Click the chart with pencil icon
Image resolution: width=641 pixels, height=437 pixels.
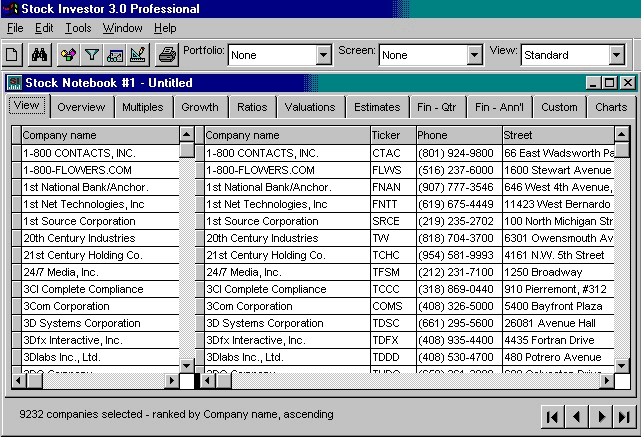(138, 54)
